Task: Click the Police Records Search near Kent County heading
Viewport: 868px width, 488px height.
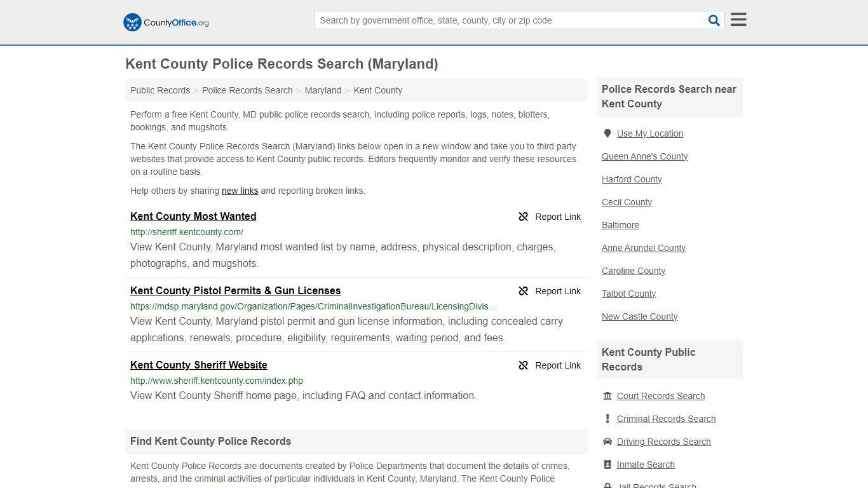Action: coord(669,97)
